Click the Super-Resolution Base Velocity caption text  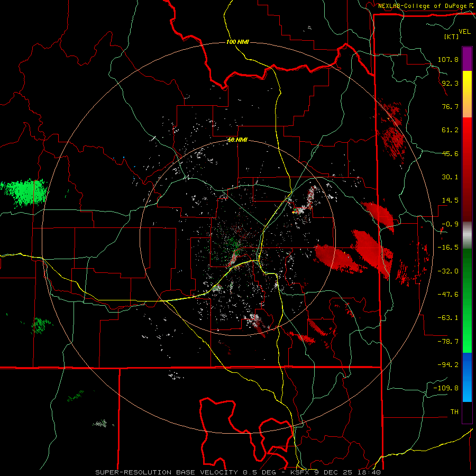(237, 472)
